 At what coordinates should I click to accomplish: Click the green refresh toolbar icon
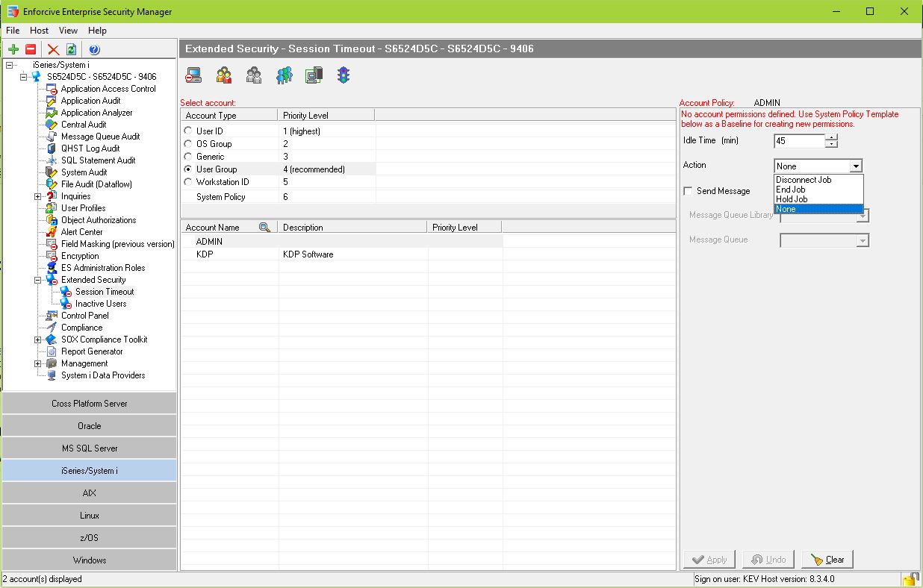click(x=71, y=49)
